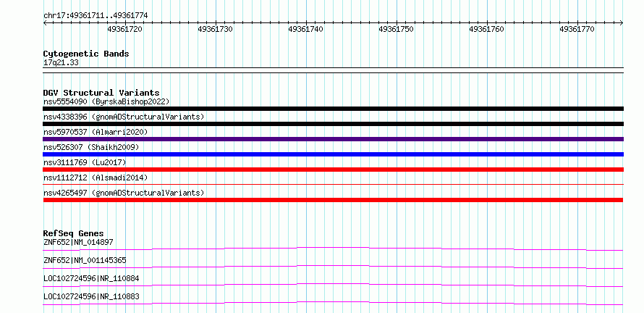This screenshot has width=644, height=313.
Task: Click the black bar under nsv5554090
Action: [333, 109]
